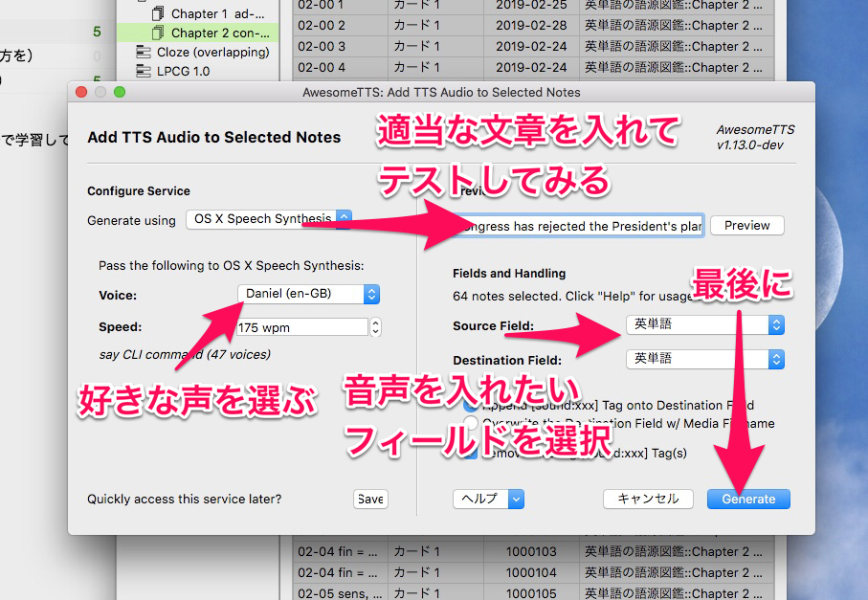This screenshot has width=868, height=600.
Task: Close the AwesomeTTS dialog with red button
Action: click(81, 92)
